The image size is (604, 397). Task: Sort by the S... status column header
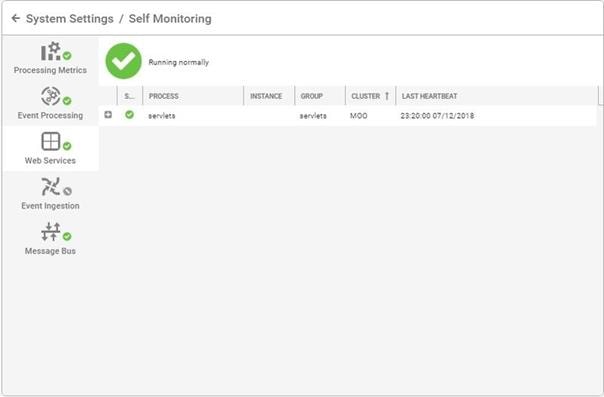[129, 96]
